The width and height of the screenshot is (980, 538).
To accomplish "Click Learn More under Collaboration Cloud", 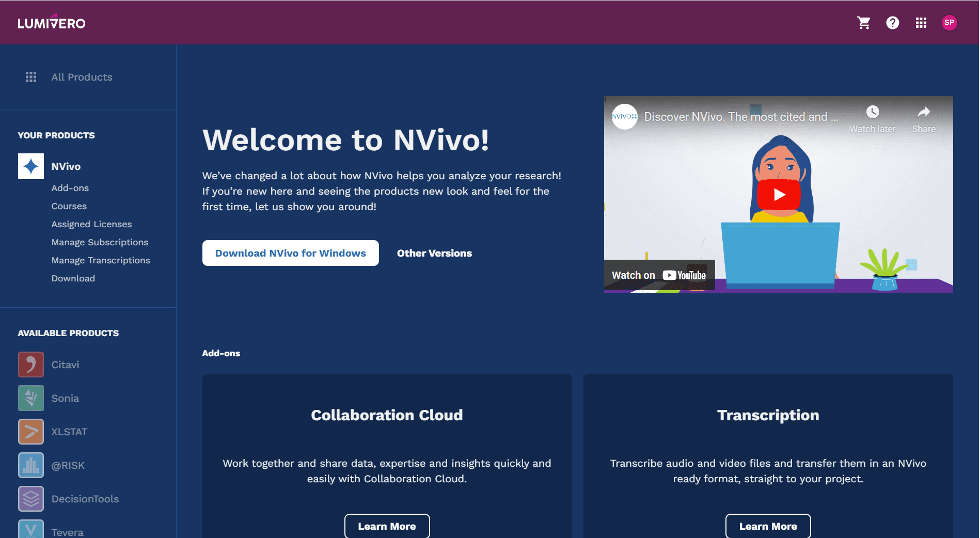I will pyautogui.click(x=387, y=526).
